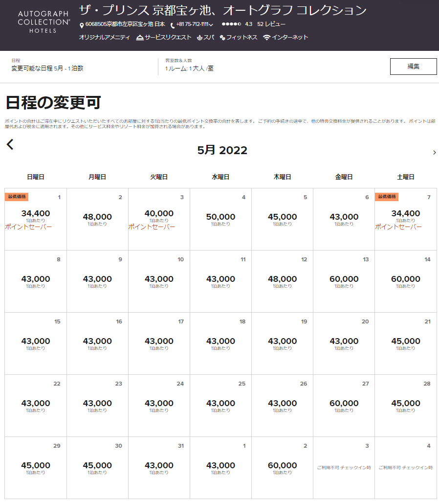Click the phone icon next to +81 75-712-1111

click(173, 25)
